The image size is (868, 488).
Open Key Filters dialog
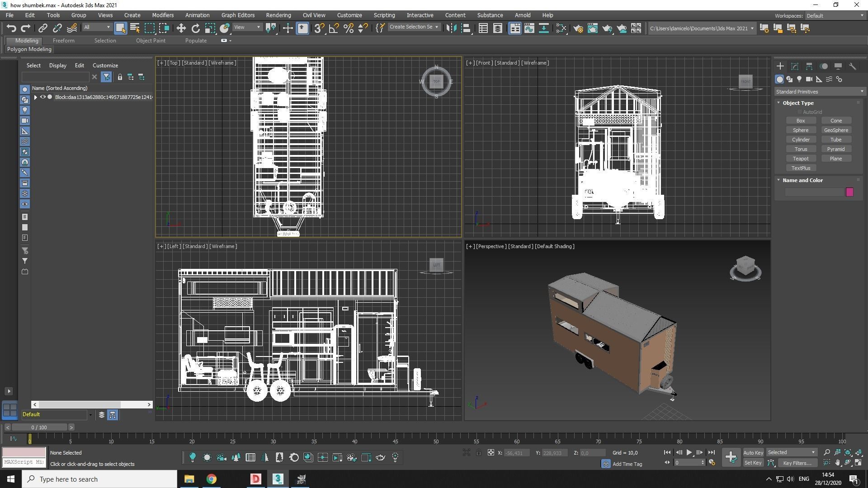[x=797, y=463]
